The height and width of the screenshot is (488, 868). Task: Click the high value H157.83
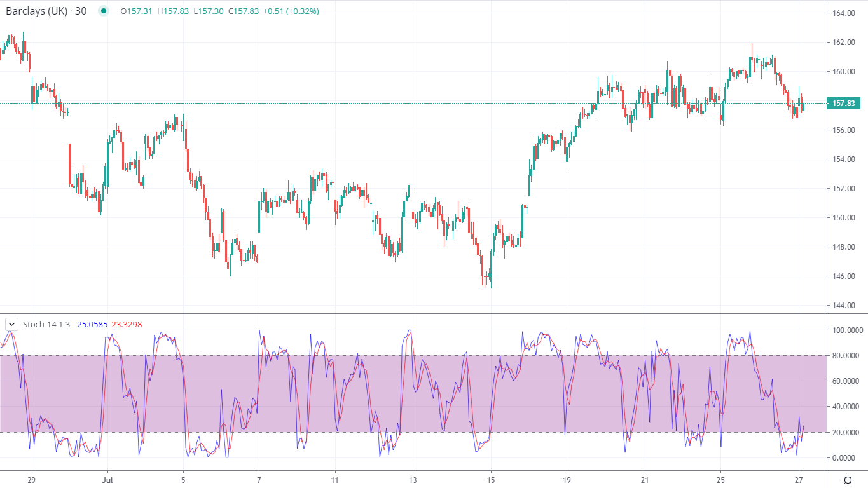[172, 11]
